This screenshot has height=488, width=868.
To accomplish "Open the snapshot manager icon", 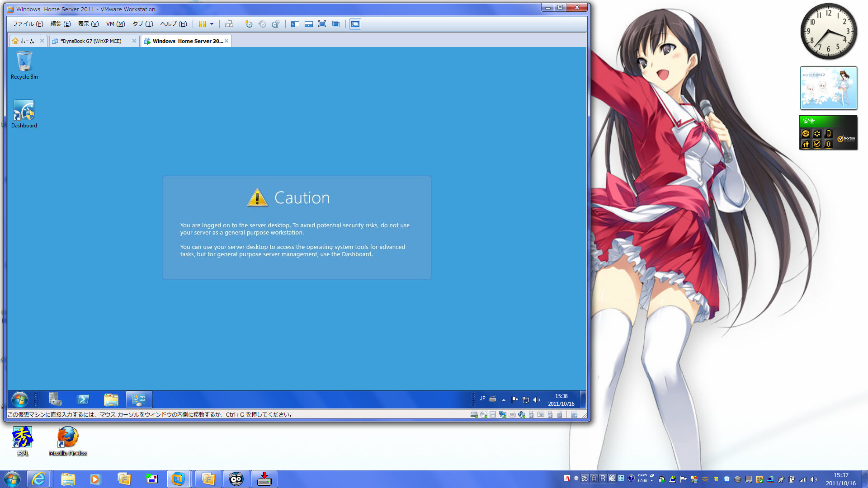I will click(x=276, y=24).
